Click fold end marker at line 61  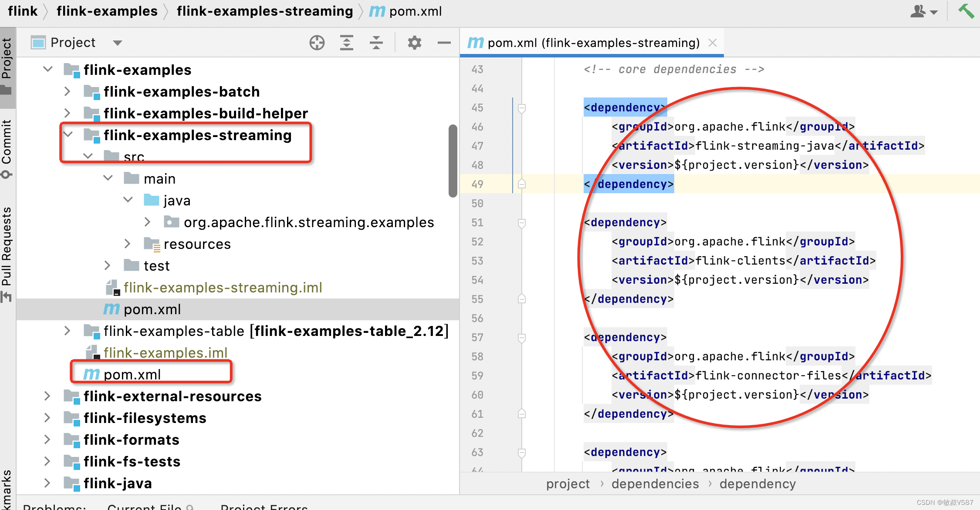click(x=521, y=414)
